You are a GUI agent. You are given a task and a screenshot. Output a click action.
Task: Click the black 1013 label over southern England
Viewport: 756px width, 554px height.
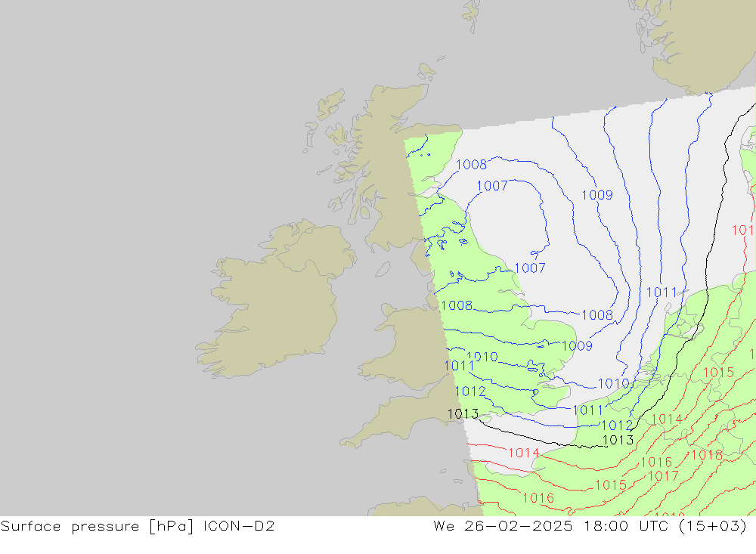(463, 414)
